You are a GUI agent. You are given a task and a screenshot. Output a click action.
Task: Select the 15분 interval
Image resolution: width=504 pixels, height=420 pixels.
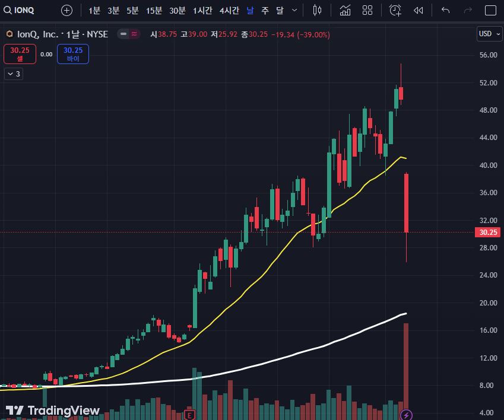pyautogui.click(x=154, y=11)
